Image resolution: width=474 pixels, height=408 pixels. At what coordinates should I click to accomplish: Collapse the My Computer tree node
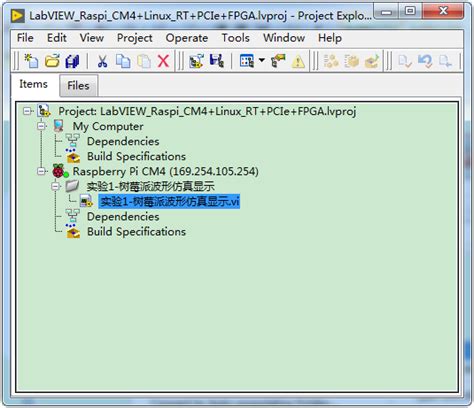41,126
